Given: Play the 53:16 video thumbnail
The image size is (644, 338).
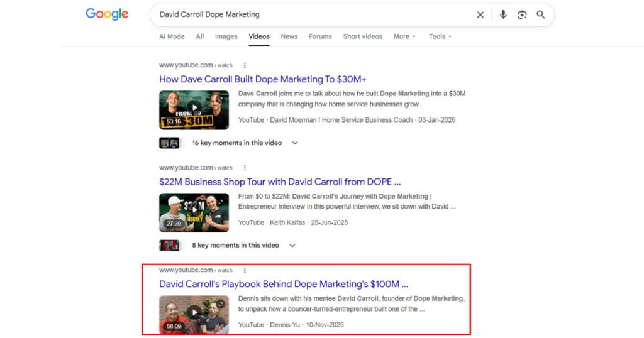Looking at the screenshot, I should coord(194,110).
